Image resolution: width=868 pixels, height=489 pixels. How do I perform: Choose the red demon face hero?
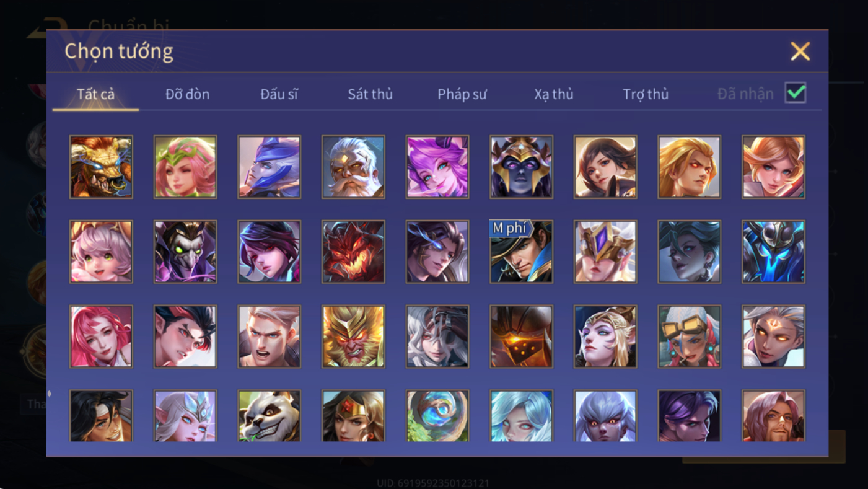tap(353, 252)
